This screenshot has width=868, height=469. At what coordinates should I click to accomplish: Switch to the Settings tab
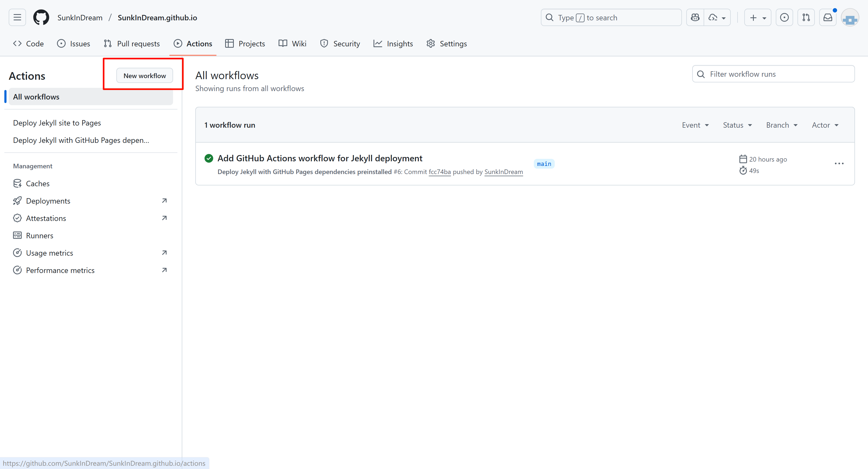pyautogui.click(x=446, y=44)
